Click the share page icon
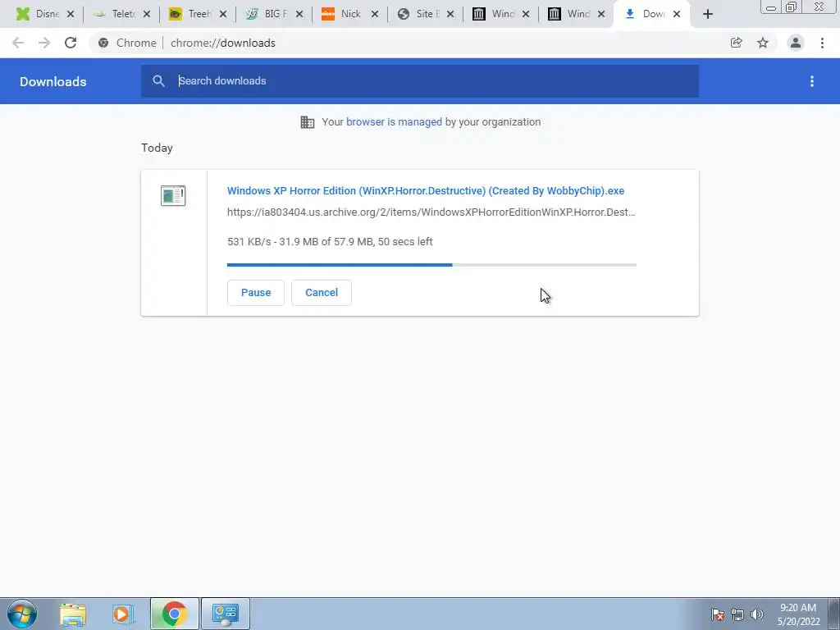Viewport: 840px width, 630px height. [x=737, y=43]
